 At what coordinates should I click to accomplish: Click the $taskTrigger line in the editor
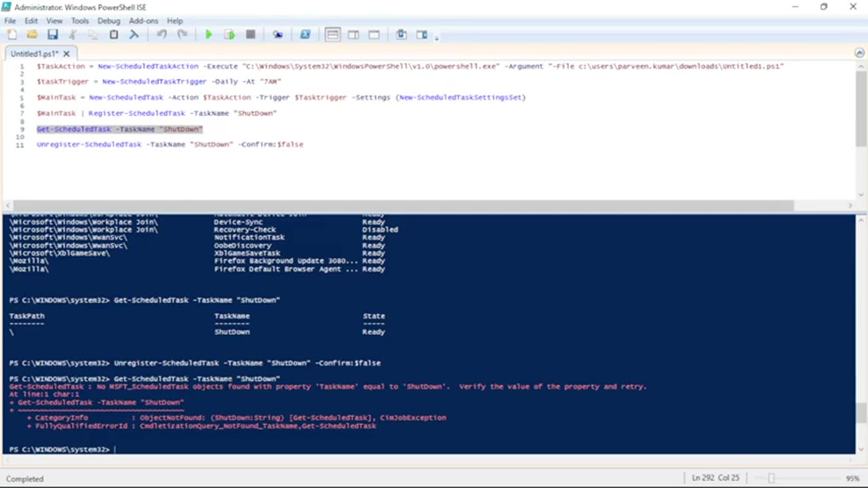(159, 81)
